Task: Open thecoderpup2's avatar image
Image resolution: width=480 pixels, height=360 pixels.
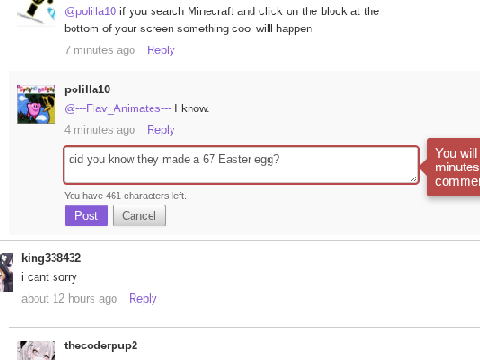Action: [x=36, y=350]
